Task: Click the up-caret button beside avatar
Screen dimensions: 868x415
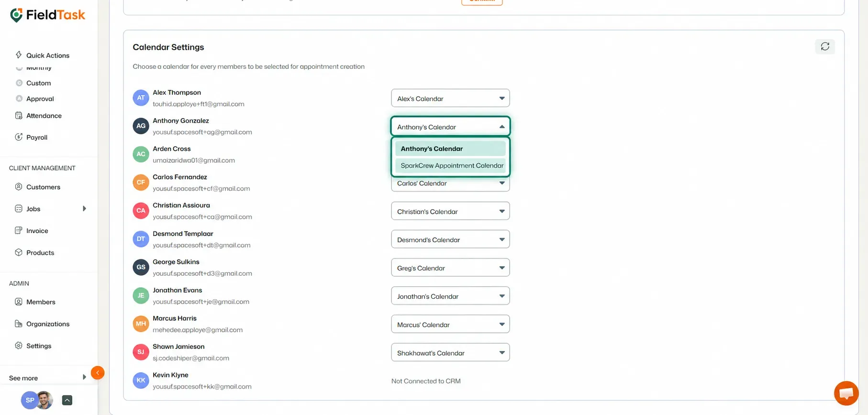Action: click(x=67, y=400)
